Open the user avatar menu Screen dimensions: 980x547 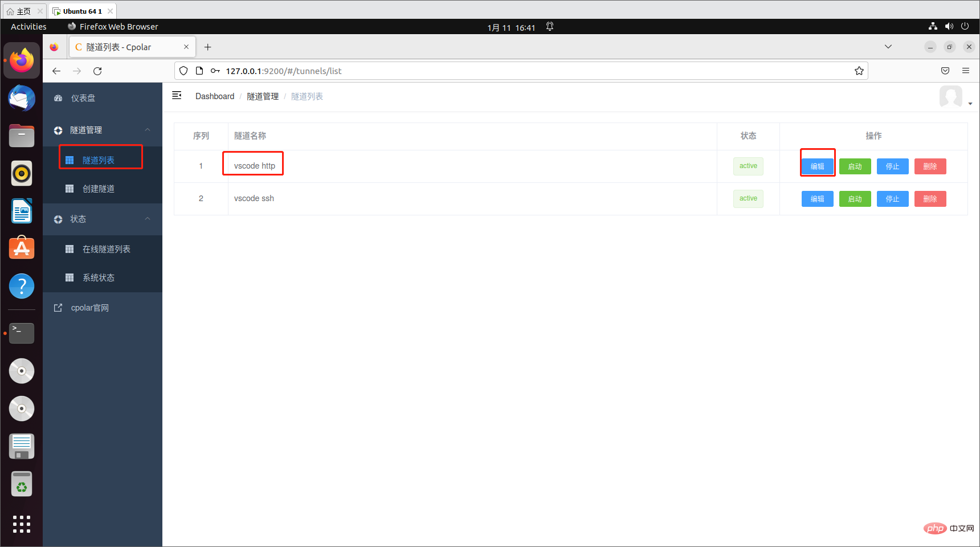(955, 97)
